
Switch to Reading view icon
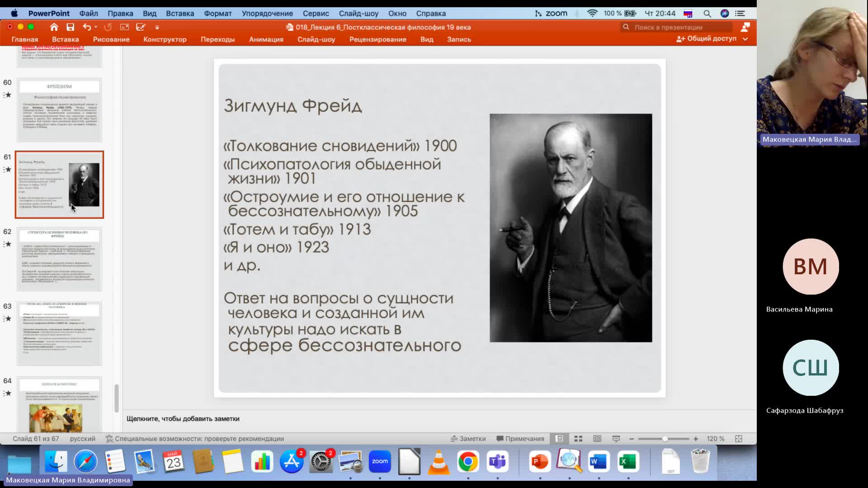coord(597,439)
